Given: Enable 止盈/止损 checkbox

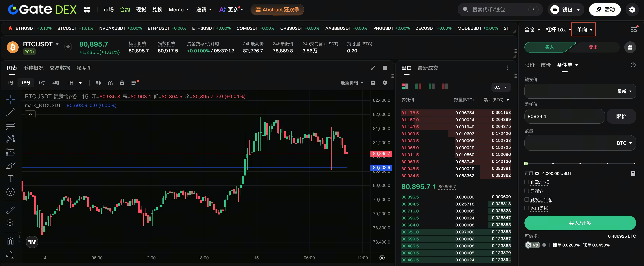Looking at the screenshot, I should (526, 182).
